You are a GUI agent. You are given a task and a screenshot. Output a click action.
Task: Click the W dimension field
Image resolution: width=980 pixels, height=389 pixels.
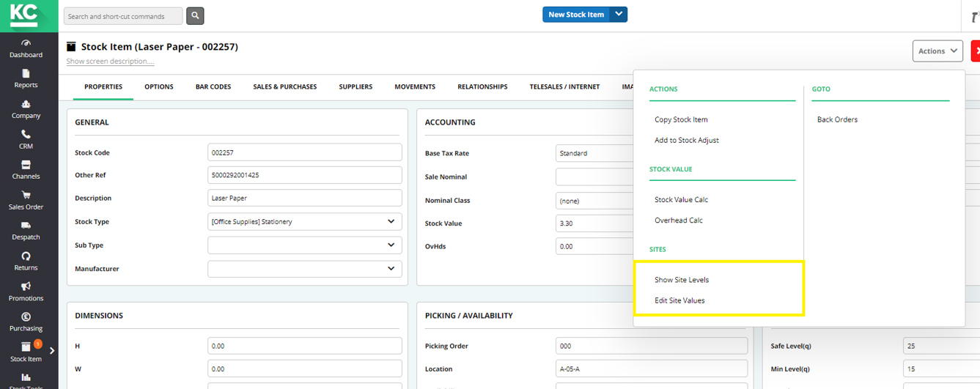(304, 368)
